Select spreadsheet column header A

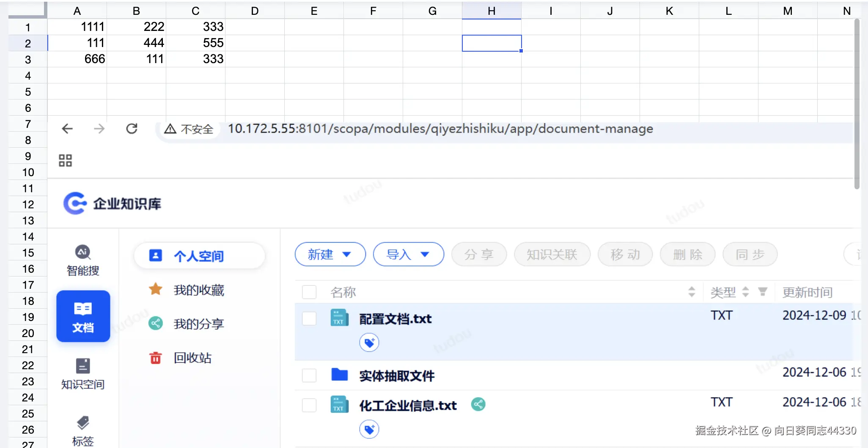77,11
